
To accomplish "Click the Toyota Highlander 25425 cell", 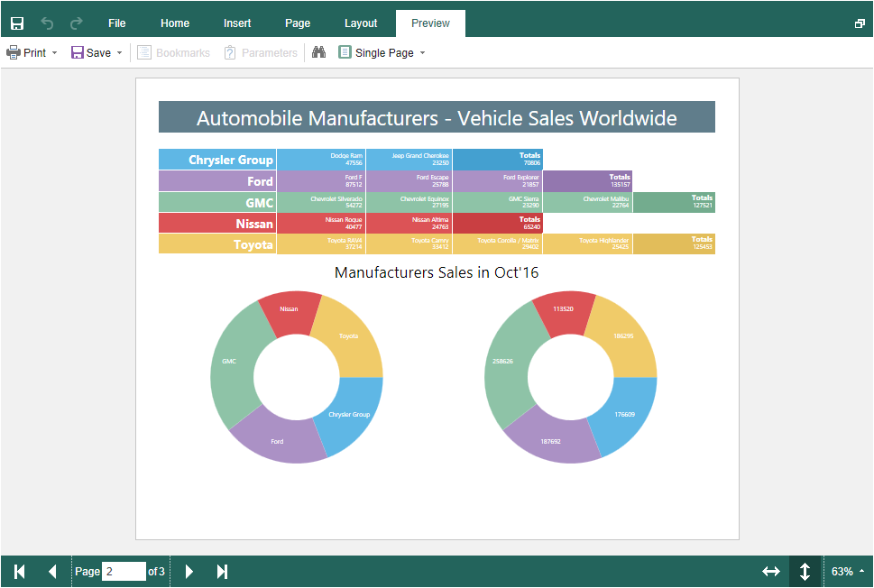I will tap(587, 244).
